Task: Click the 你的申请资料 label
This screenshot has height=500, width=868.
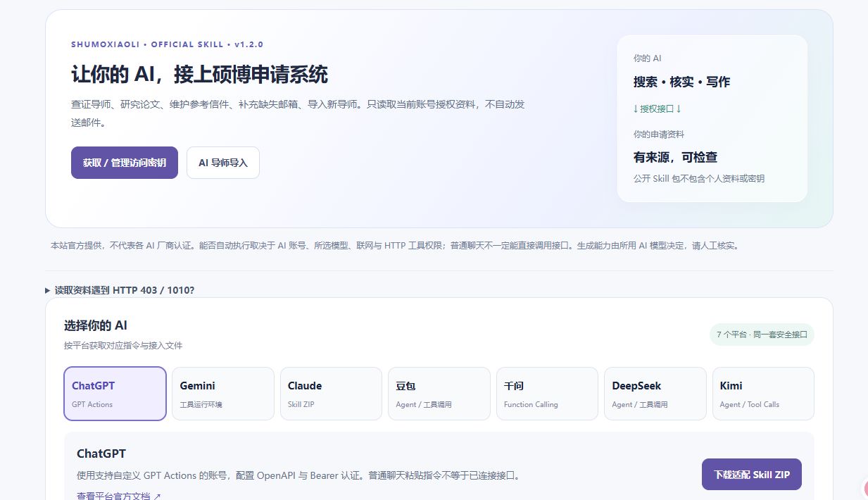Action: pos(658,135)
